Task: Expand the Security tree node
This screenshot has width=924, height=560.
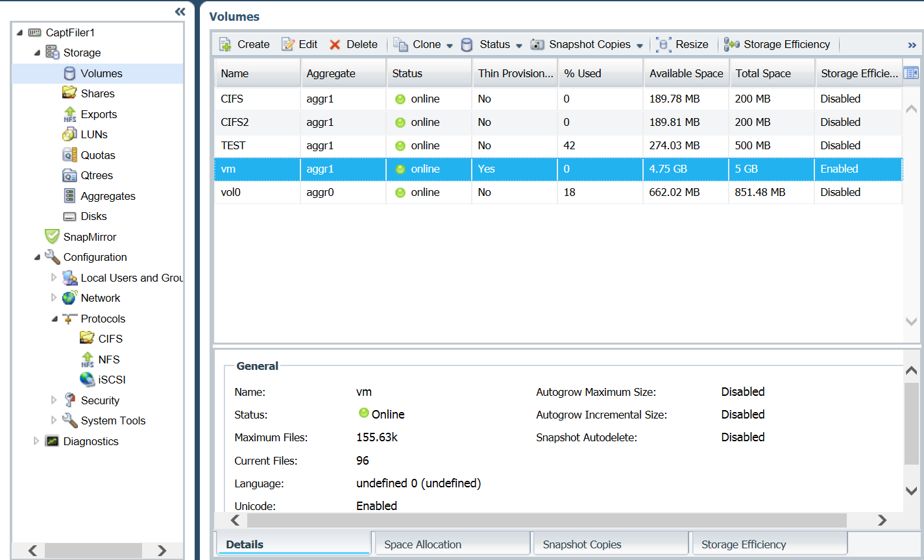Action: [54, 400]
